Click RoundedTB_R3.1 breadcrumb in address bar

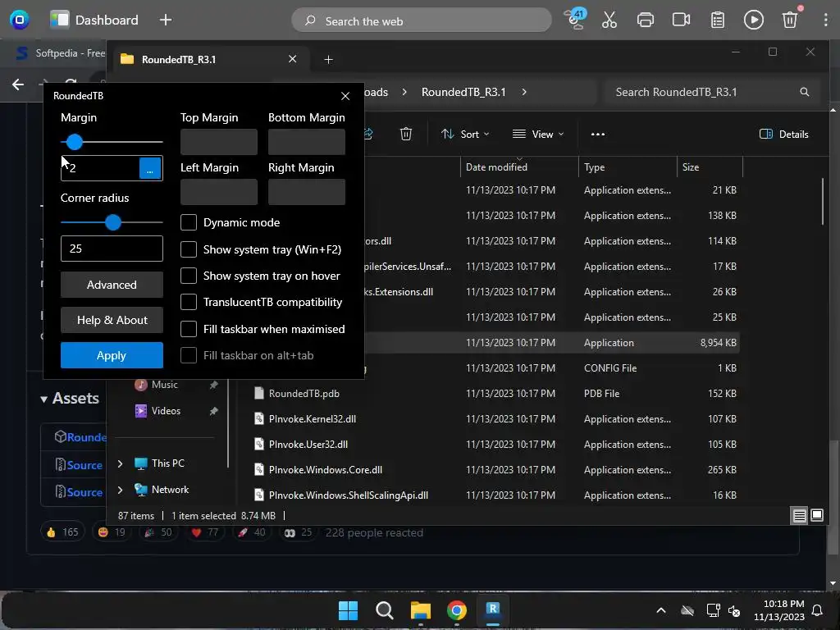click(463, 92)
